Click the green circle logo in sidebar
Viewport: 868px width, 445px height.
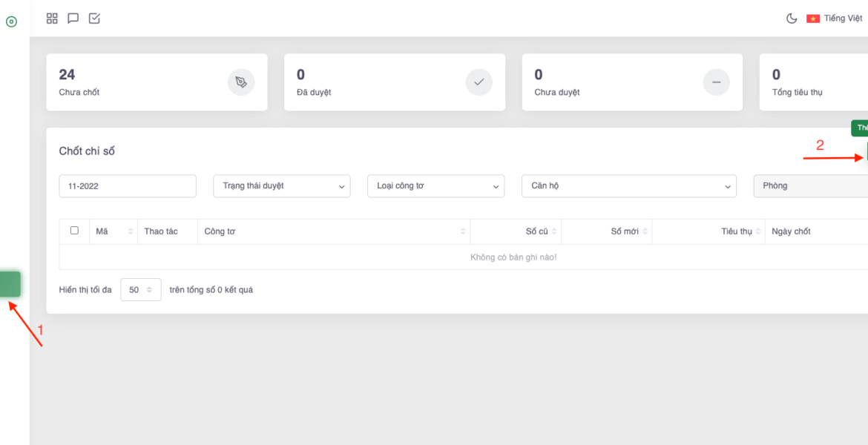(x=11, y=22)
